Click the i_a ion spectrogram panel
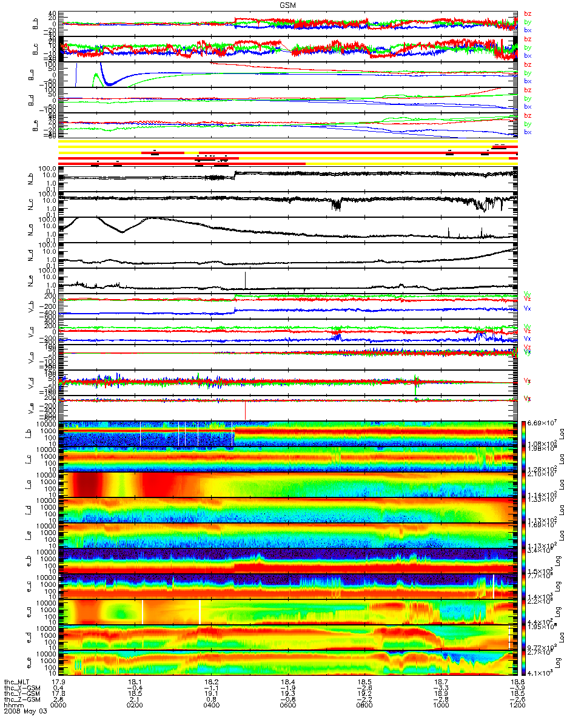 [x=287, y=484]
